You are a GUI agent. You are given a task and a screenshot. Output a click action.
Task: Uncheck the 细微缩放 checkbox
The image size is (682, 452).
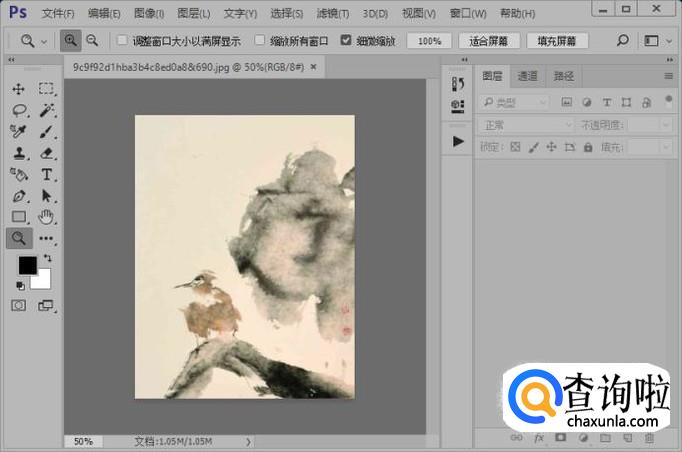point(346,41)
